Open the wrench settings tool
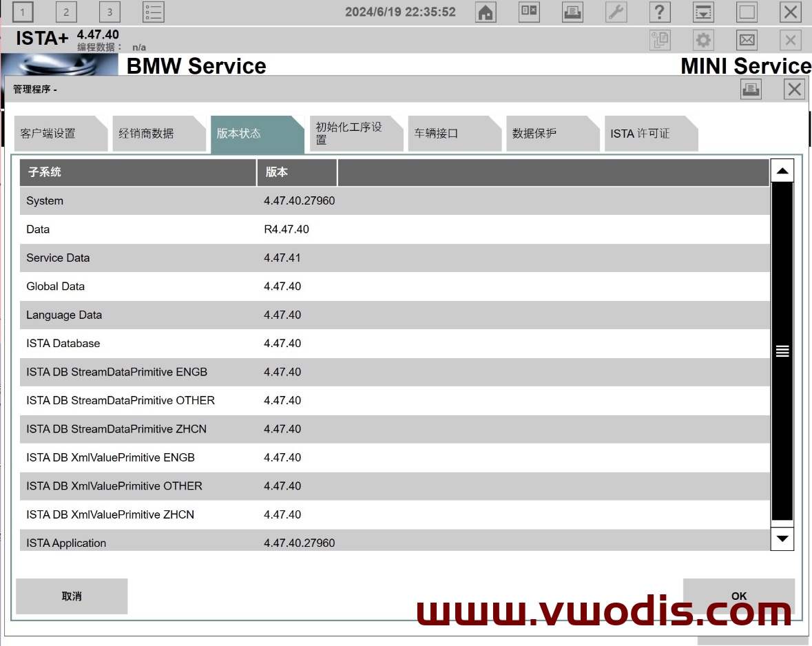The image size is (812, 646). coord(616,12)
